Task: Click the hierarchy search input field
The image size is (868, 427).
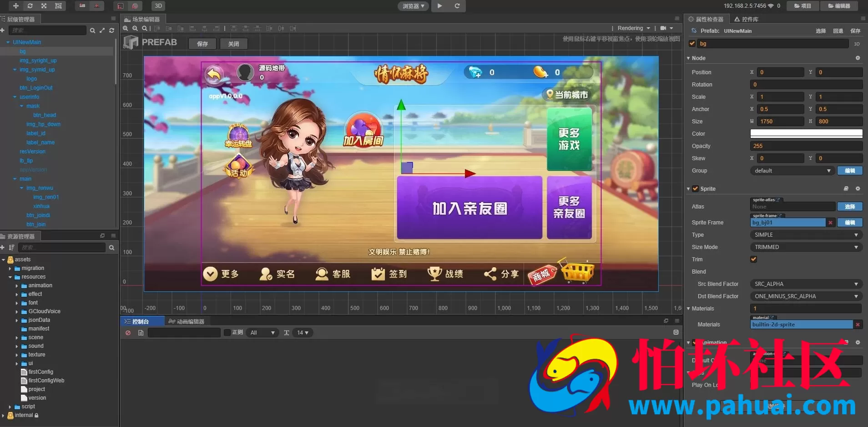Action: tap(47, 30)
